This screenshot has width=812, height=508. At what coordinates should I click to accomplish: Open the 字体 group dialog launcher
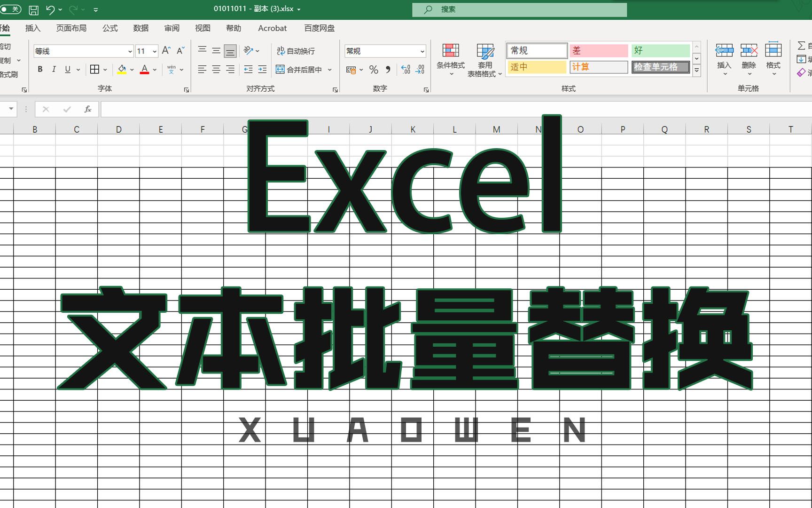coord(187,89)
